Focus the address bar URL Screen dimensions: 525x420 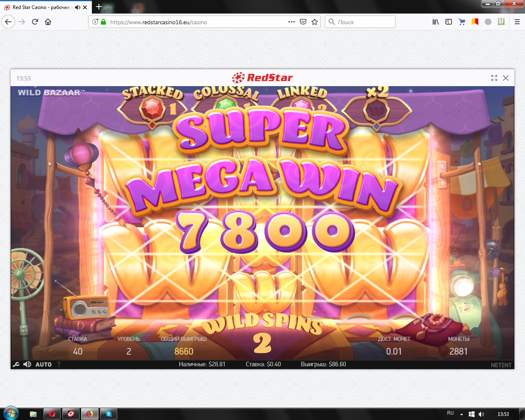pyautogui.click(x=159, y=22)
